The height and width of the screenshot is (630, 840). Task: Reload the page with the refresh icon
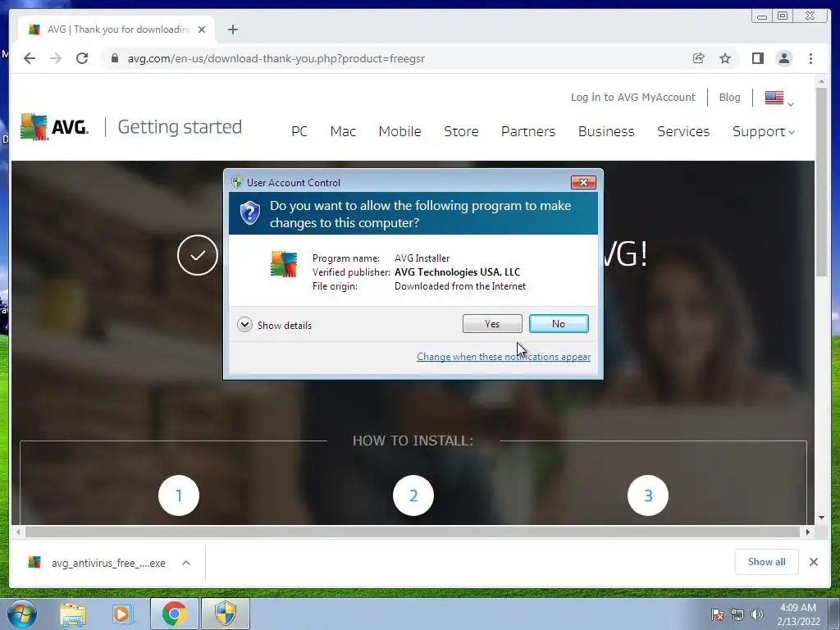pyautogui.click(x=82, y=58)
